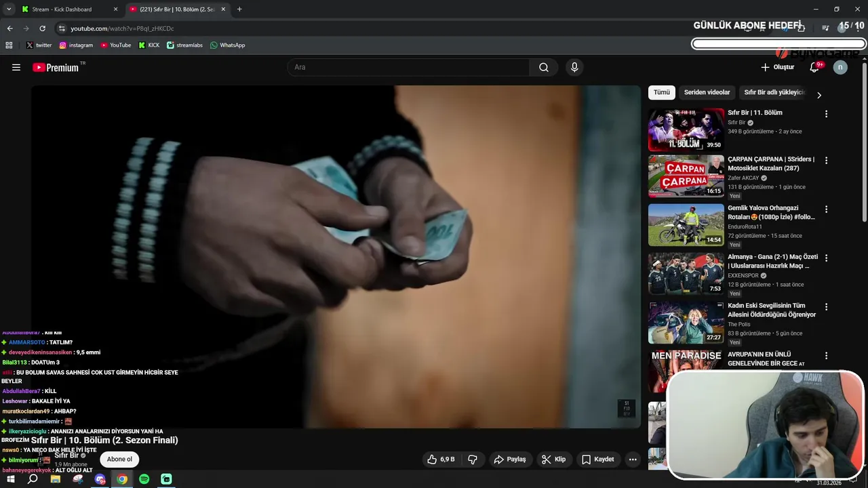Open Spotify from the taskbar
The height and width of the screenshot is (488, 868).
pos(144,479)
